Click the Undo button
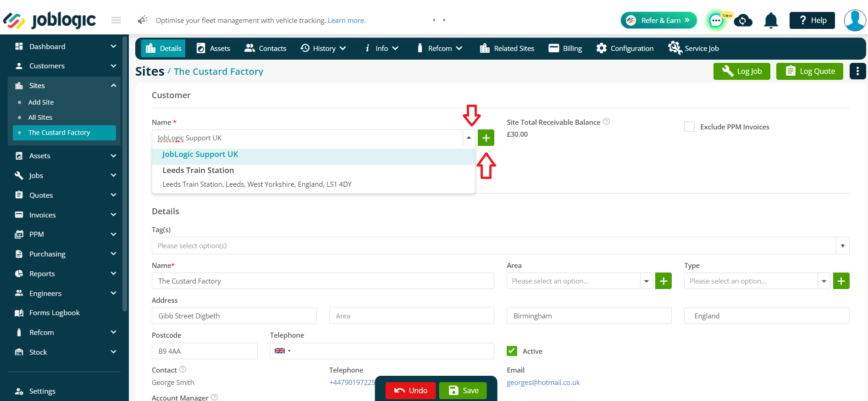This screenshot has height=401, width=868. [410, 390]
